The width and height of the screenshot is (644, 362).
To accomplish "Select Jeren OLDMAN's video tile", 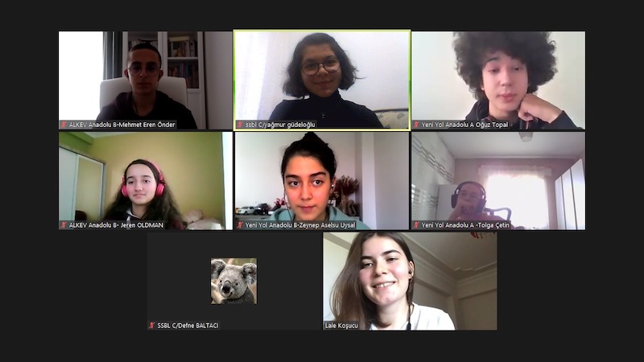I will click(x=146, y=180).
